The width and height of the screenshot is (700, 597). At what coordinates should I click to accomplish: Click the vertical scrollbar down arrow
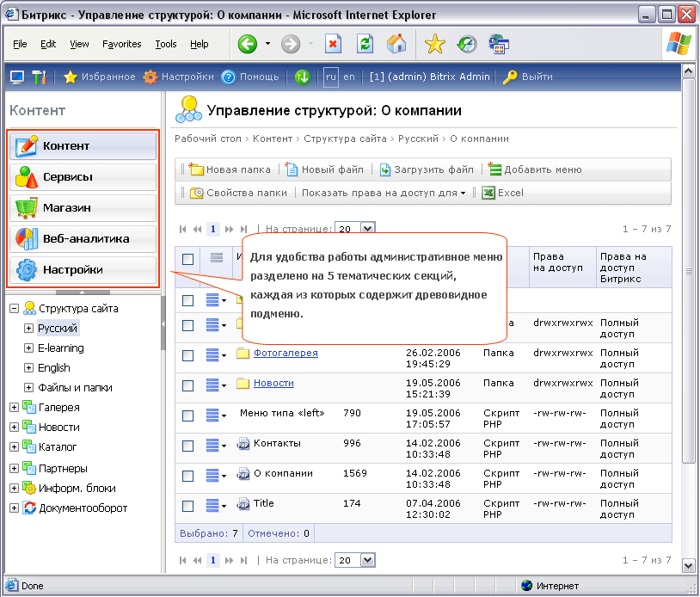688,566
